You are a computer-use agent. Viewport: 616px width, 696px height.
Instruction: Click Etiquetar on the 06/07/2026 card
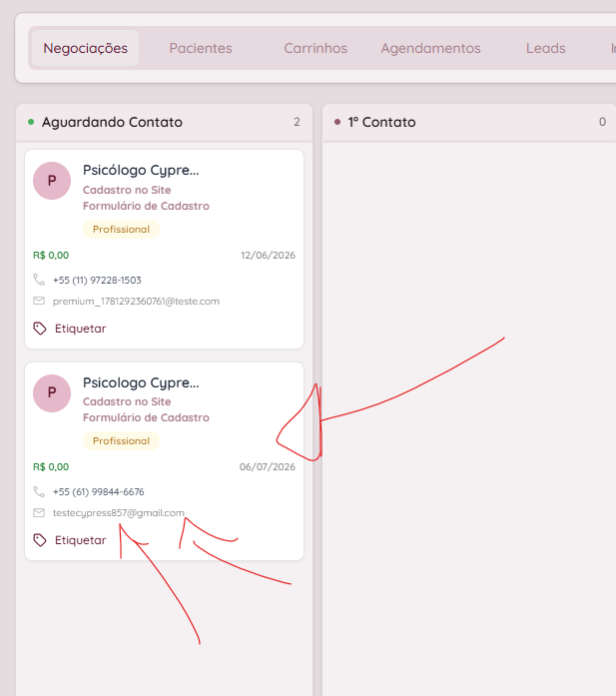[80, 540]
